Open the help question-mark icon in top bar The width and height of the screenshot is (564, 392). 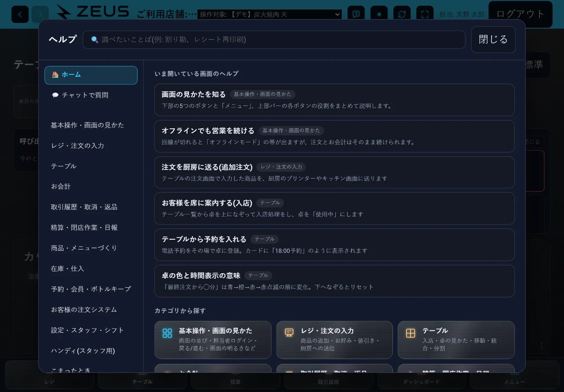pyautogui.click(x=356, y=14)
